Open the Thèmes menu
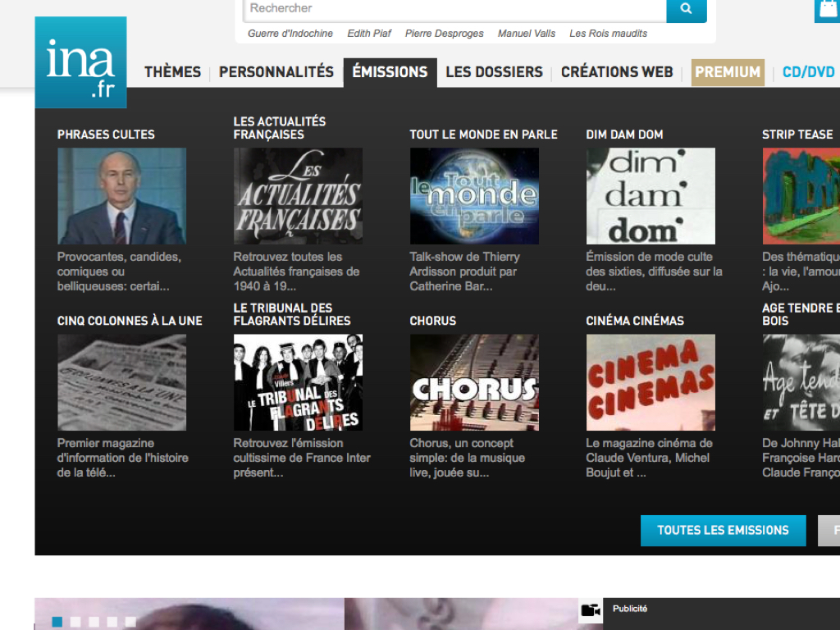Screen dimensions: 840x630 [x=172, y=72]
